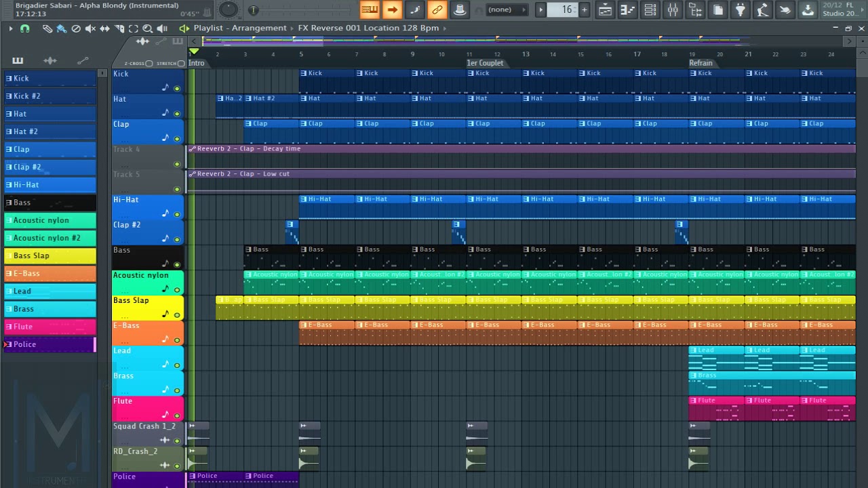Select the E-Bass track header
Viewport: 868px width, 488px height.
[148, 333]
